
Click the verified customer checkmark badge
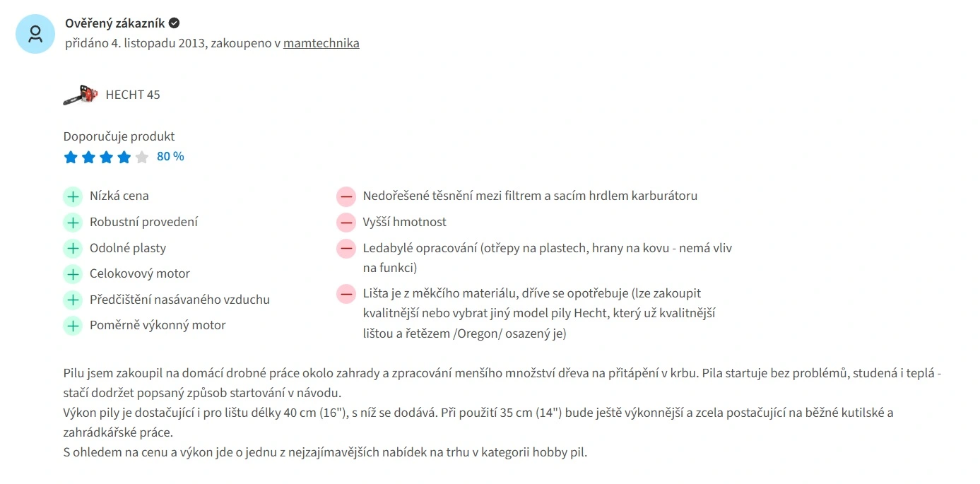(174, 23)
